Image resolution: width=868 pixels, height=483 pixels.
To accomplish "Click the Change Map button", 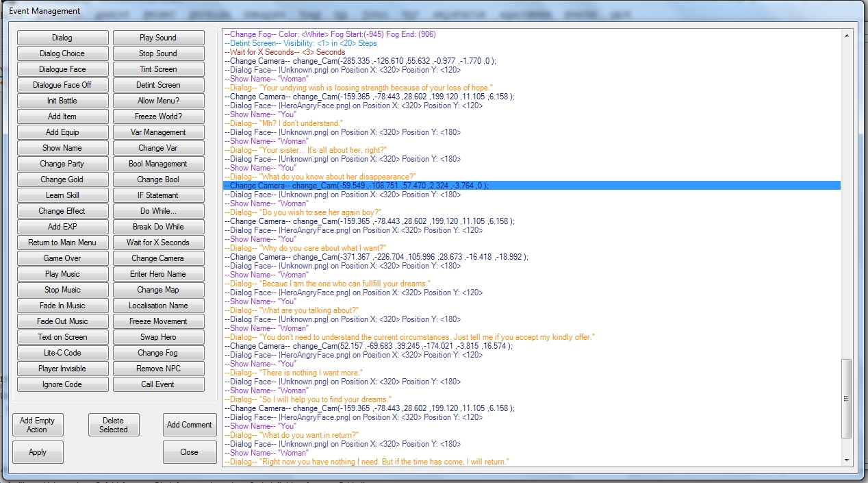I will 158,290.
